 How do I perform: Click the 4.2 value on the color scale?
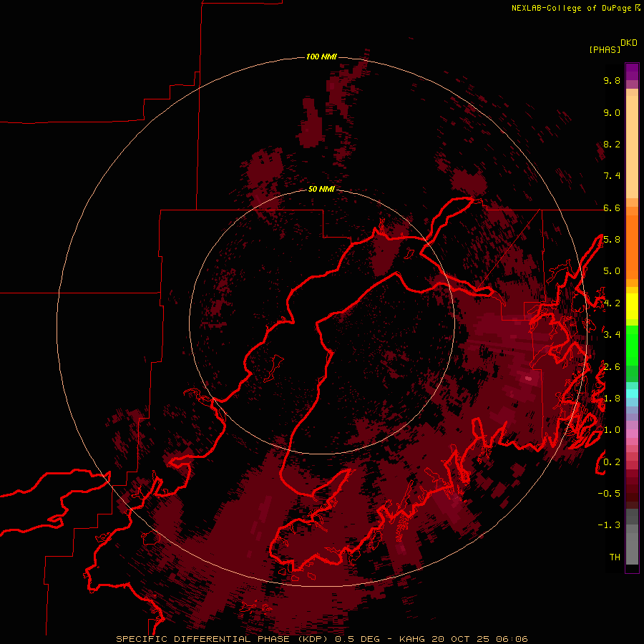click(x=612, y=303)
